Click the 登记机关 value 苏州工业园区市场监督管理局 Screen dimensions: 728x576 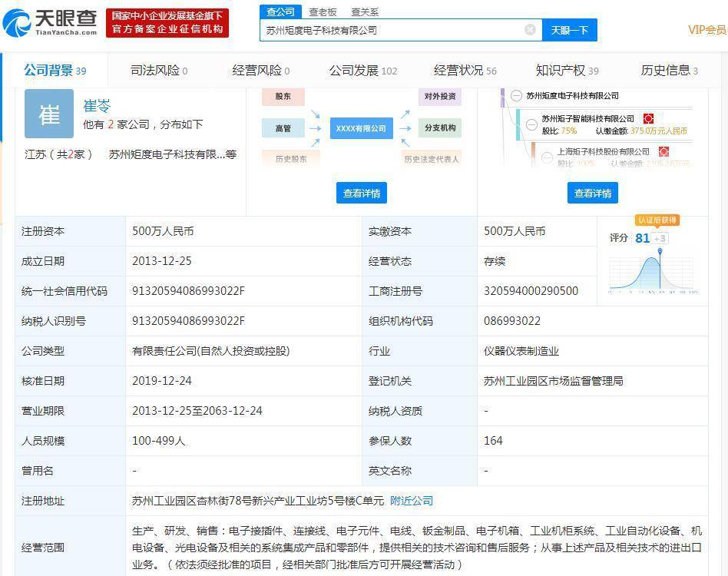click(x=554, y=381)
